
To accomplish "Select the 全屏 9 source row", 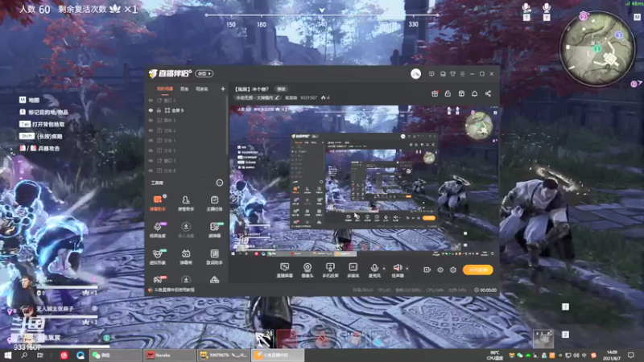I will tap(186, 110).
